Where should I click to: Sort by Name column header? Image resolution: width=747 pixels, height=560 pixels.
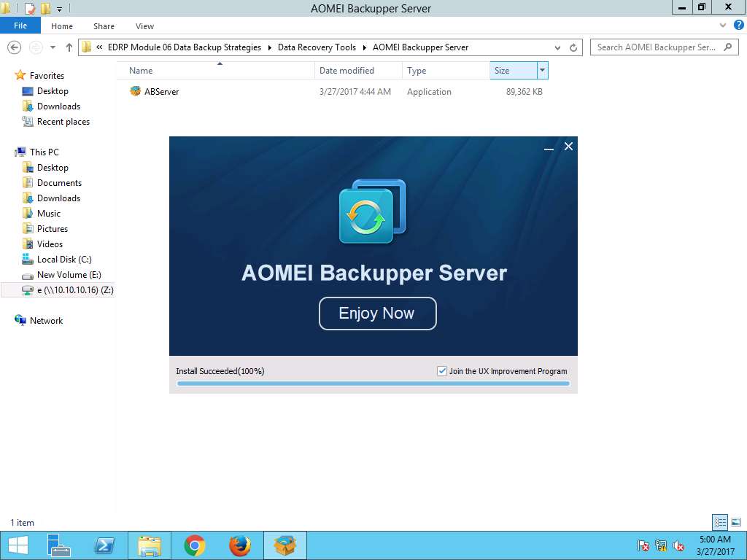[215, 71]
